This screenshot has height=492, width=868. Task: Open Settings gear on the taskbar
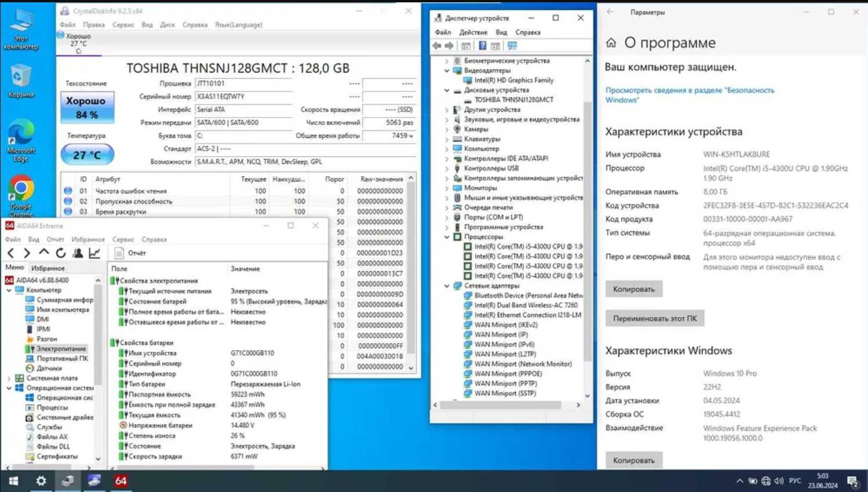41,480
